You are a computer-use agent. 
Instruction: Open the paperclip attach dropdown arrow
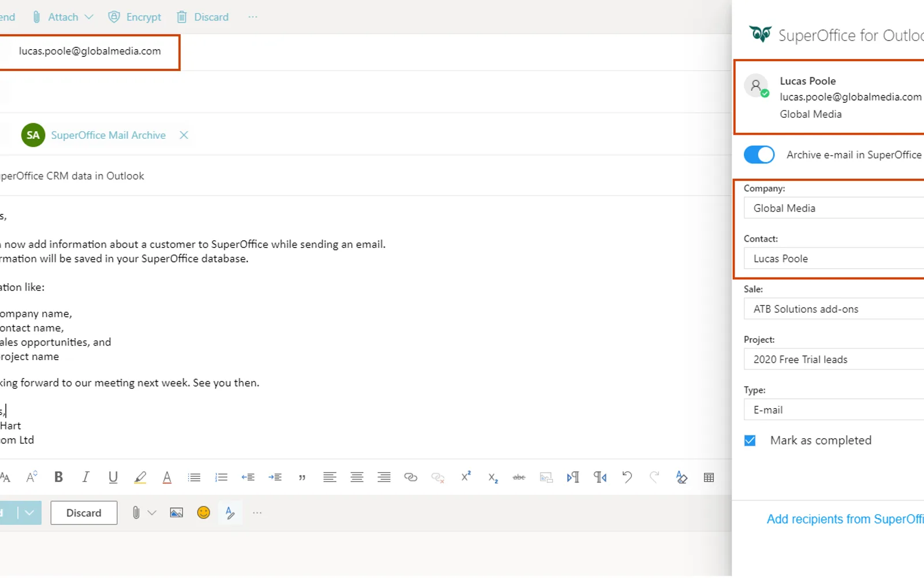pyautogui.click(x=152, y=513)
